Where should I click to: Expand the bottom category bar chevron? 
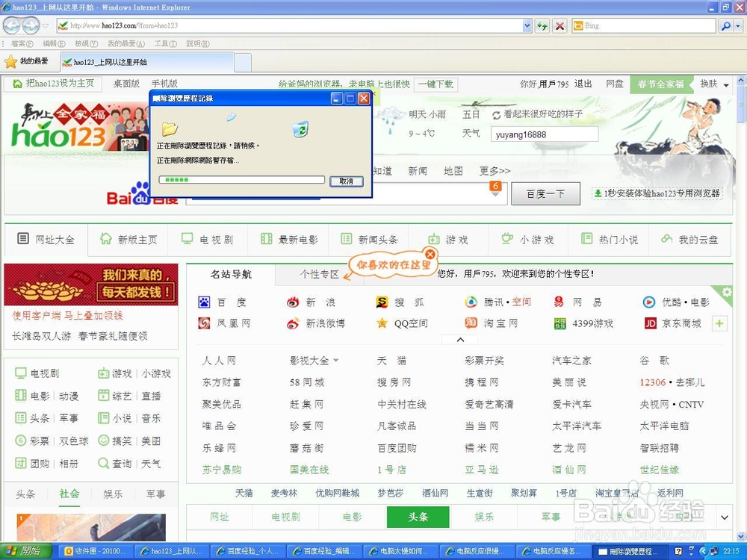point(724,517)
